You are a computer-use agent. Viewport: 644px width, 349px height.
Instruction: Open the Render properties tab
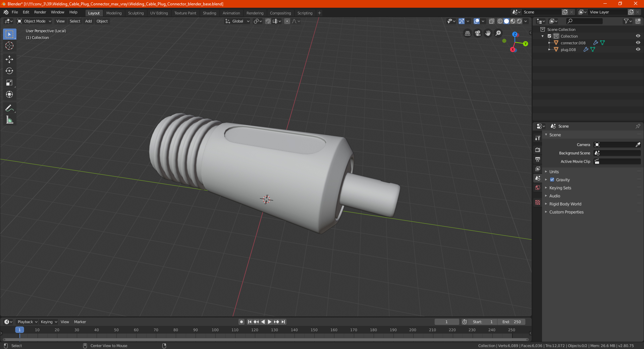click(x=538, y=150)
